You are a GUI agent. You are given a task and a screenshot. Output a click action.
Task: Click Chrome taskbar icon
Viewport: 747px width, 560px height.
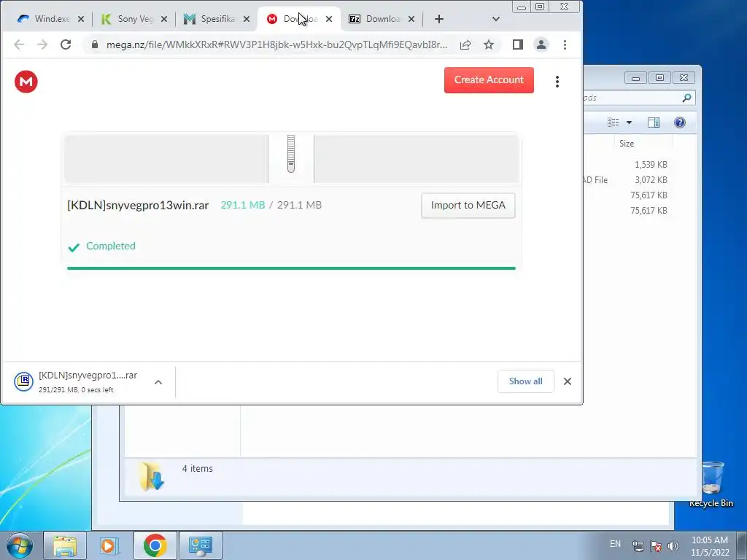click(x=155, y=545)
